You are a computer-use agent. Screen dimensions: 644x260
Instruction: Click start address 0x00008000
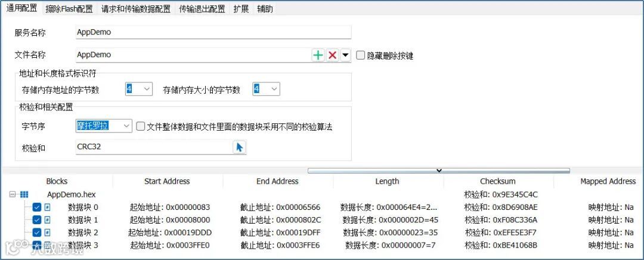pos(169,220)
